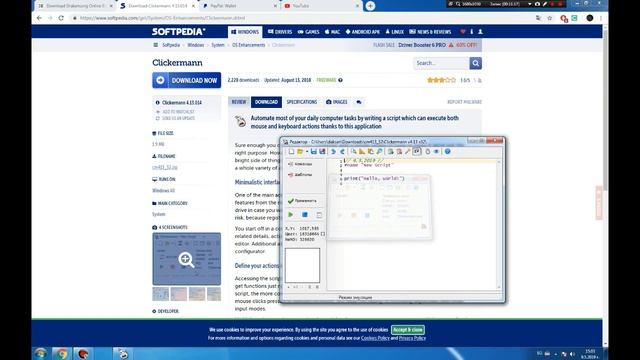Switch to the PayPal browser tab

[x=240, y=6]
